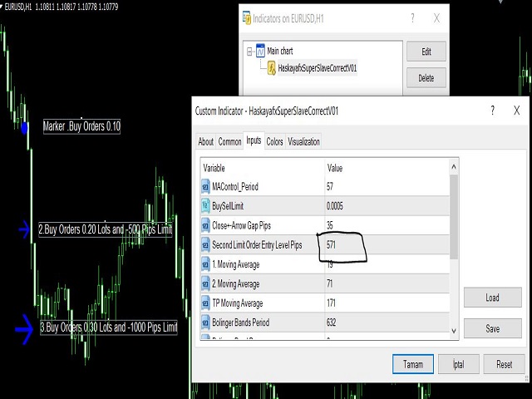Select the Main chart tree item
Image resolution: width=532 pixels, height=399 pixels.
(x=280, y=51)
